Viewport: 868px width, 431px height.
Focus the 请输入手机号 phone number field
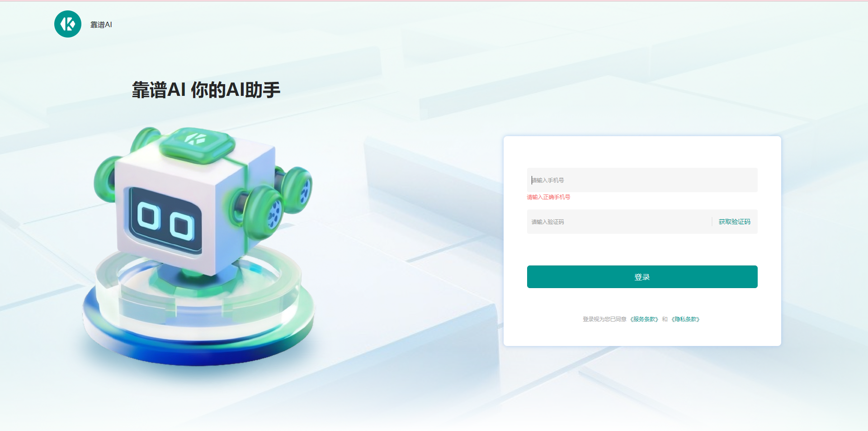[x=642, y=180]
